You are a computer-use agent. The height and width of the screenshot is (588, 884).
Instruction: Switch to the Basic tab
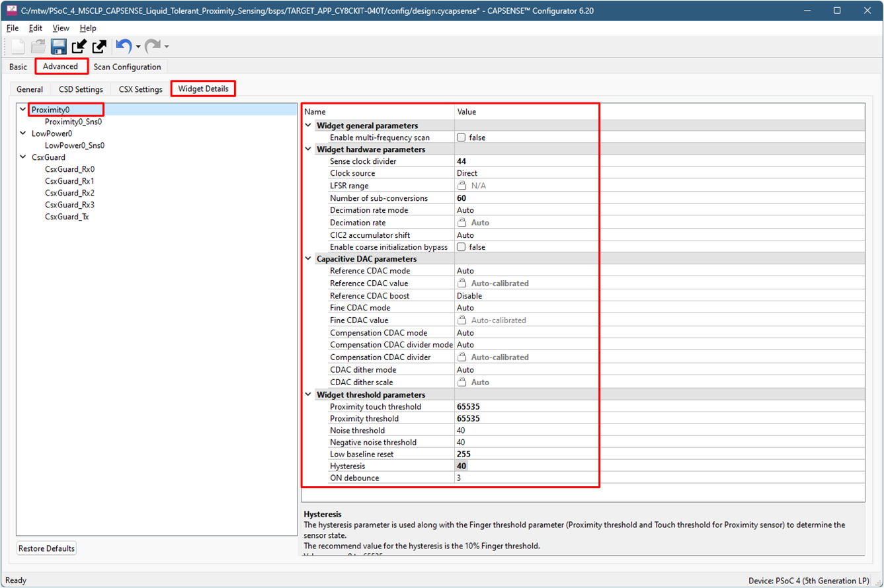tap(18, 67)
